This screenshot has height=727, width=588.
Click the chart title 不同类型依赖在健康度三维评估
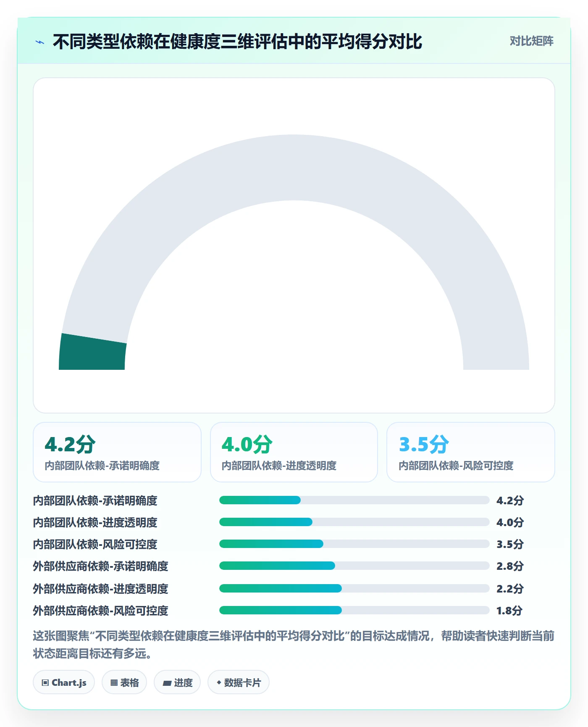click(x=237, y=42)
